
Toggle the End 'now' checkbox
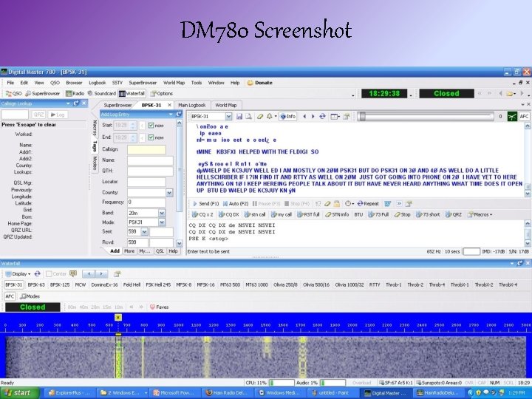(151, 137)
